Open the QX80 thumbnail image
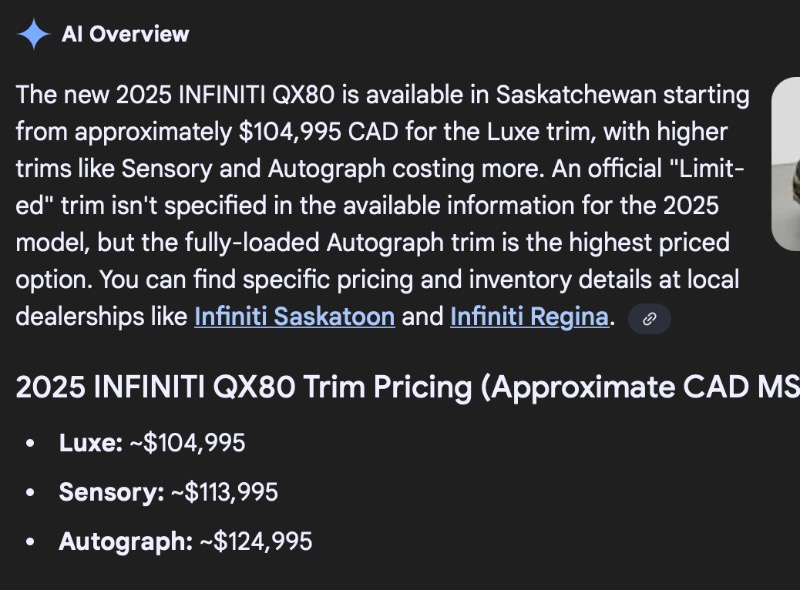Screen dimensions: 800x590 tap(786, 165)
